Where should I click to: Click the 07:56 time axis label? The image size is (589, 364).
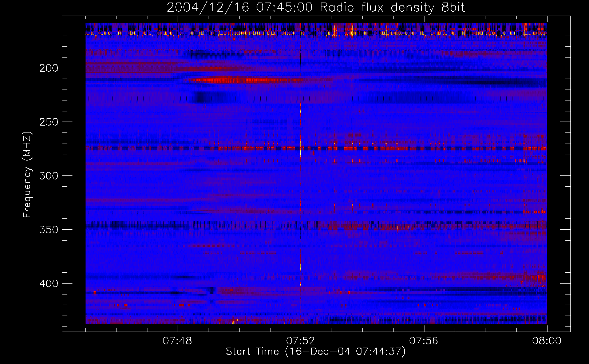(424, 341)
